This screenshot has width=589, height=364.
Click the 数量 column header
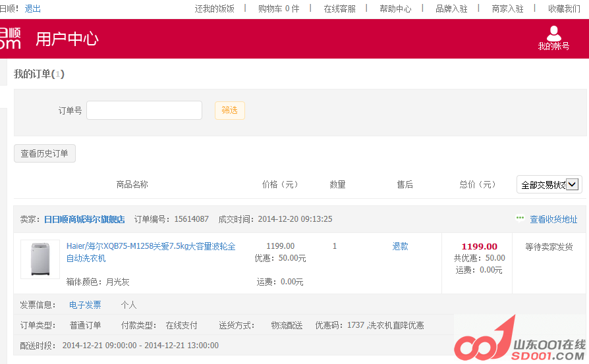[x=337, y=184]
